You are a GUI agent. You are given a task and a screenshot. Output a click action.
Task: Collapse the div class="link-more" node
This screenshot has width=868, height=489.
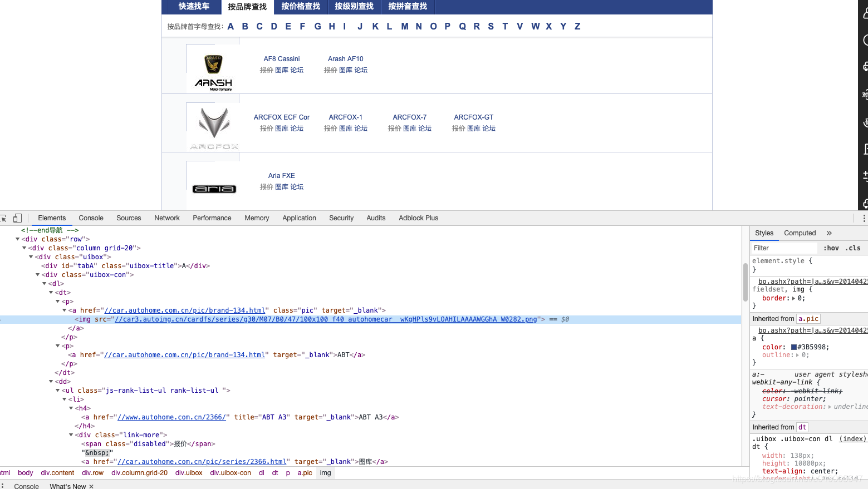(71, 435)
